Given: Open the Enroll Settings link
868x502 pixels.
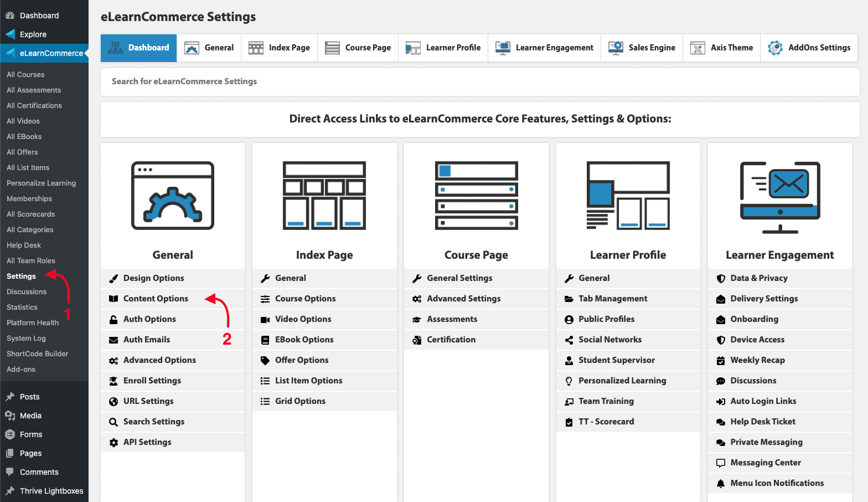Looking at the screenshot, I should point(152,381).
